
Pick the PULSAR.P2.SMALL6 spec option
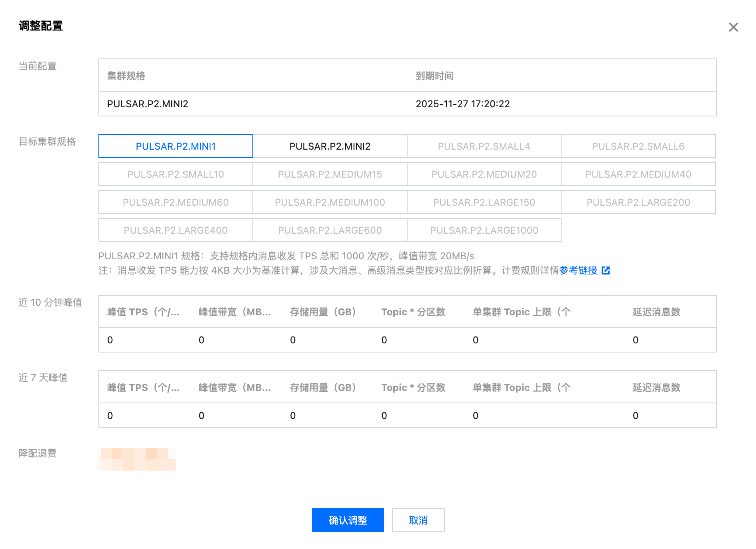pyautogui.click(x=638, y=146)
